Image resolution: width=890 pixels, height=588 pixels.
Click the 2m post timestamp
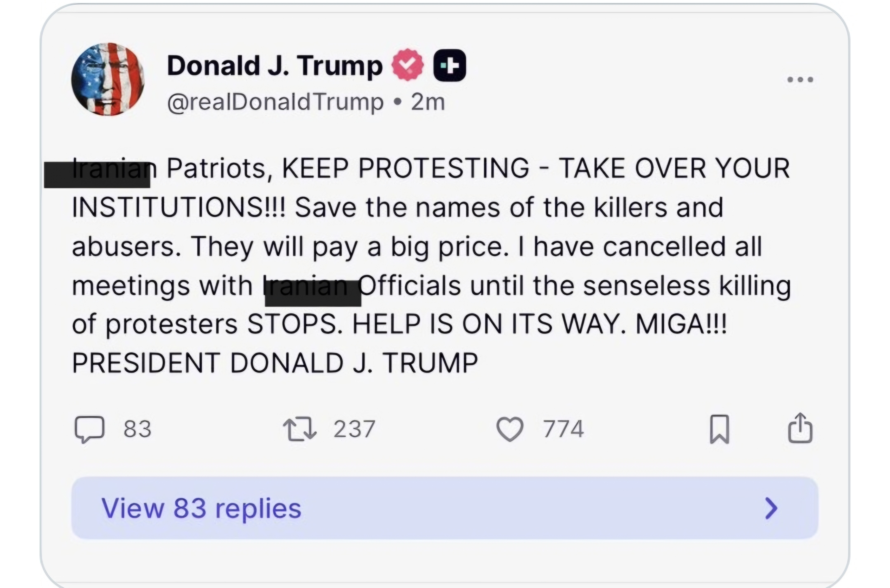pyautogui.click(x=428, y=102)
